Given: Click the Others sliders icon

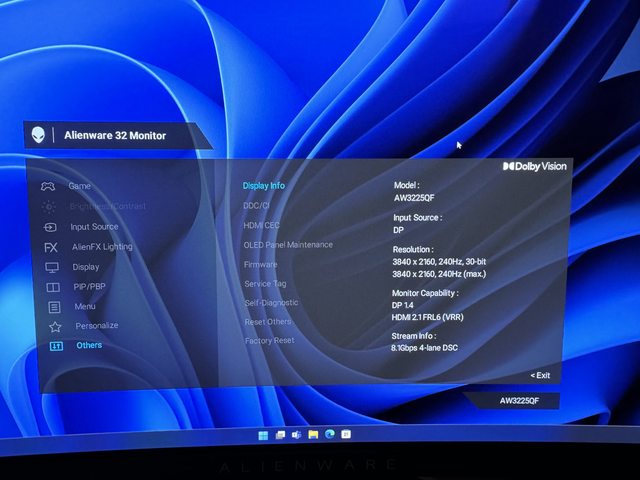Looking at the screenshot, I should [56, 346].
